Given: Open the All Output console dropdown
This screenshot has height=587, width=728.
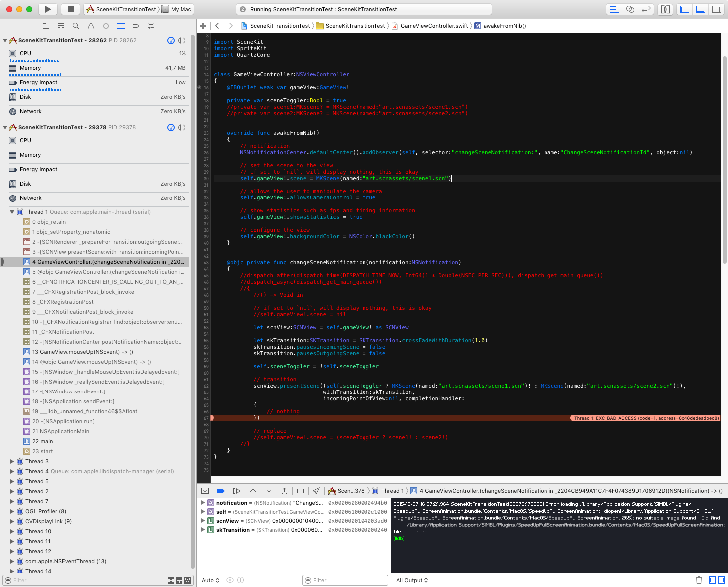Looking at the screenshot, I should coord(412,580).
